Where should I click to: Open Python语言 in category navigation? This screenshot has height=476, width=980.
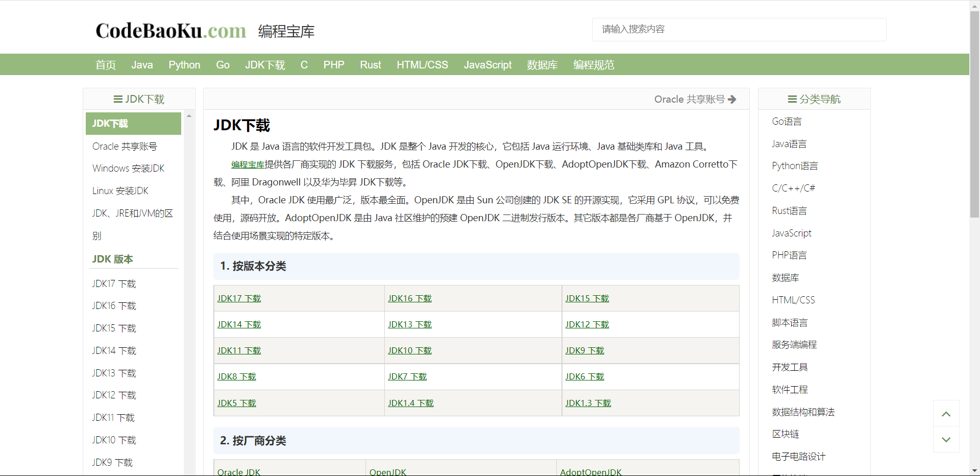click(x=795, y=166)
